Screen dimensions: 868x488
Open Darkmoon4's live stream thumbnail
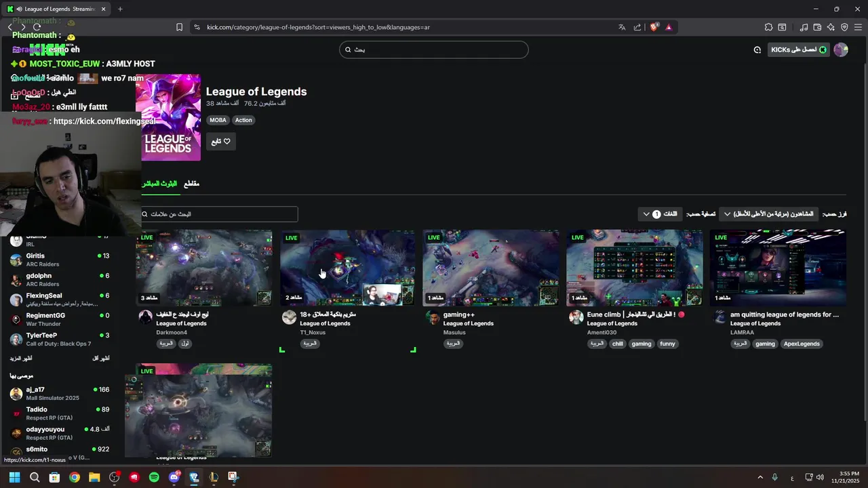[204, 268]
